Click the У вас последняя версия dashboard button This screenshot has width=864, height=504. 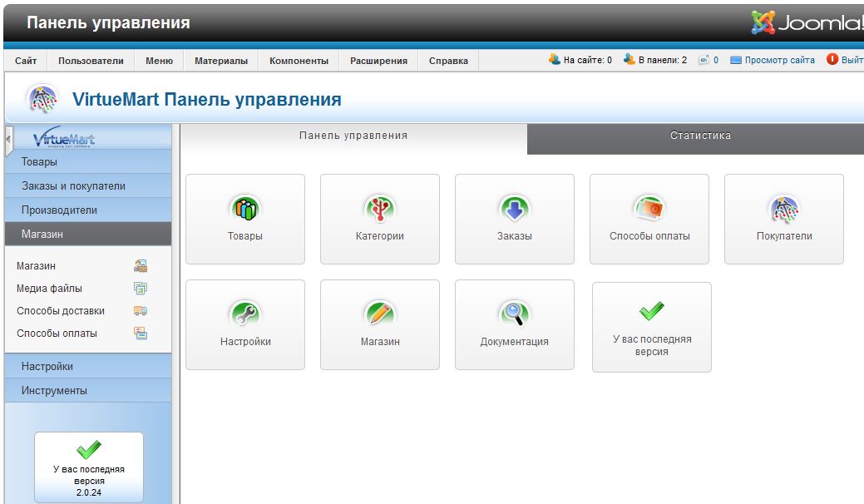pyautogui.click(x=651, y=327)
